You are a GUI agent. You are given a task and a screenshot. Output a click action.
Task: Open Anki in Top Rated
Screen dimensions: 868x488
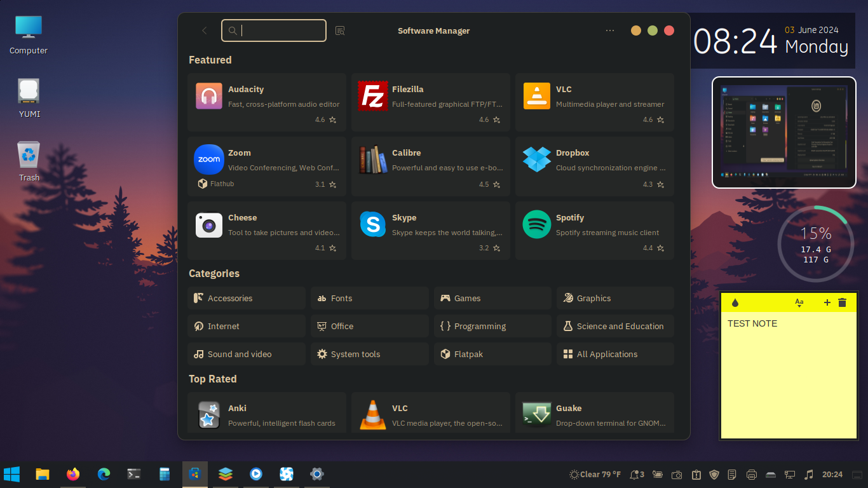pos(267,412)
